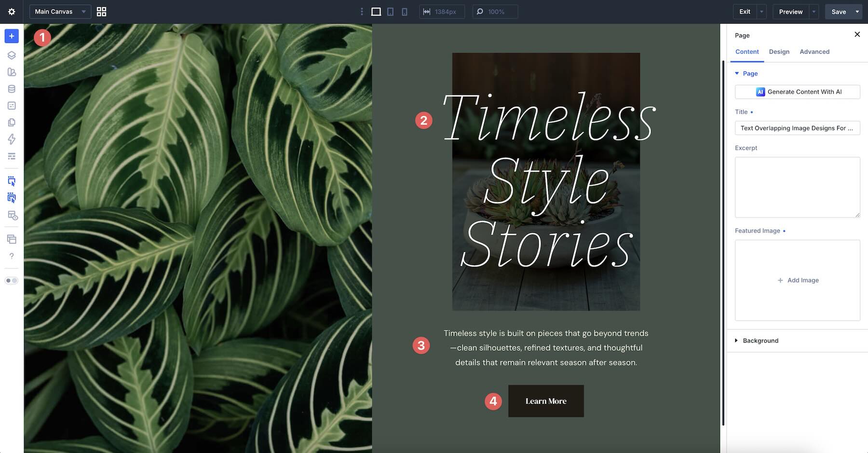868x453 pixels.
Task: Switch to the Content tab
Action: coord(747,52)
